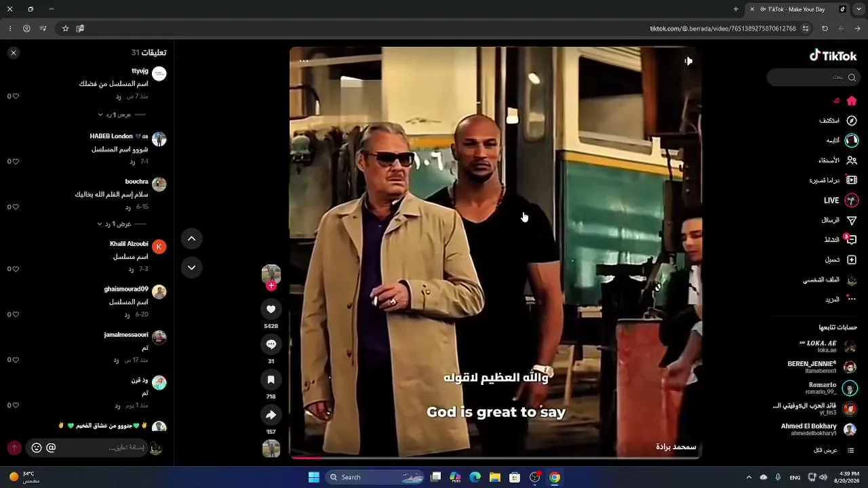
Task: Like Khalil Alzoubi's comment
Action: point(16,269)
